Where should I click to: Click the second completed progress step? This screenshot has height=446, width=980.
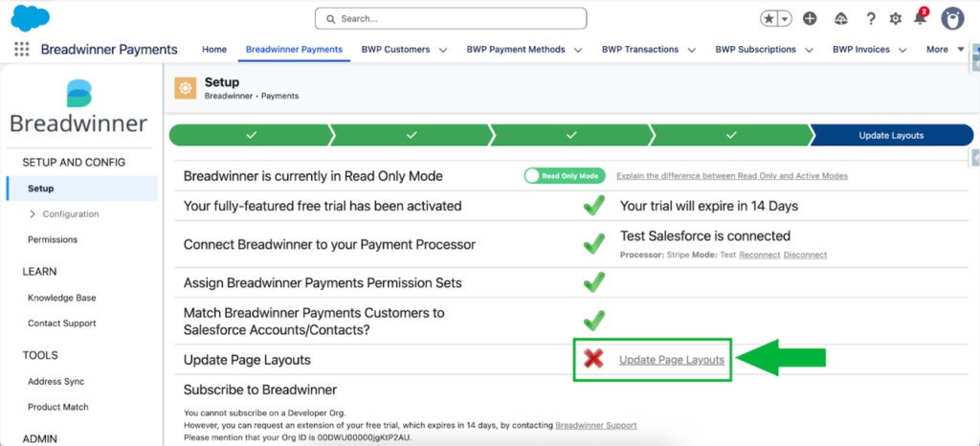(412, 135)
